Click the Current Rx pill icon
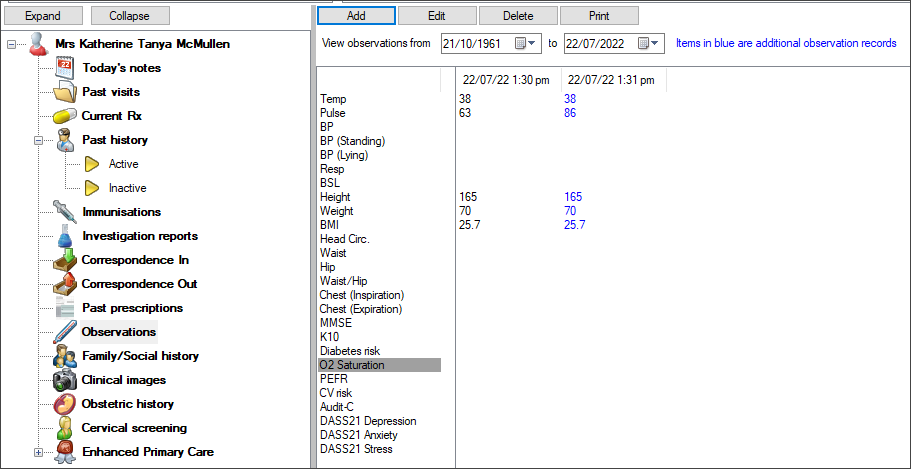The image size is (911, 469). pyautogui.click(x=64, y=116)
